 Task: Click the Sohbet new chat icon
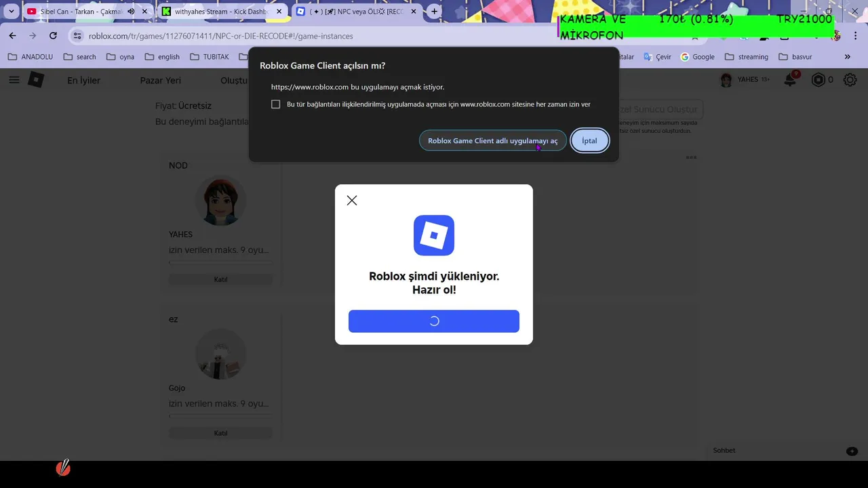852,451
